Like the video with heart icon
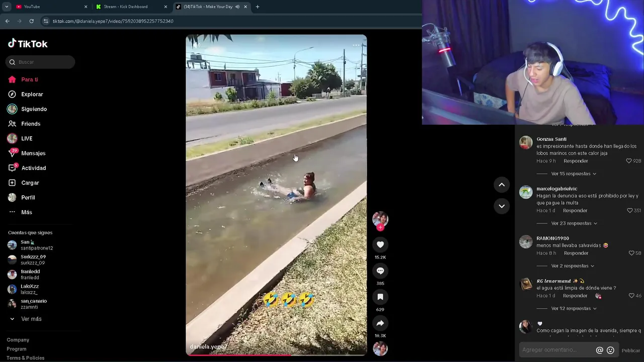Screen dimensions: 644x362 click(x=380, y=244)
